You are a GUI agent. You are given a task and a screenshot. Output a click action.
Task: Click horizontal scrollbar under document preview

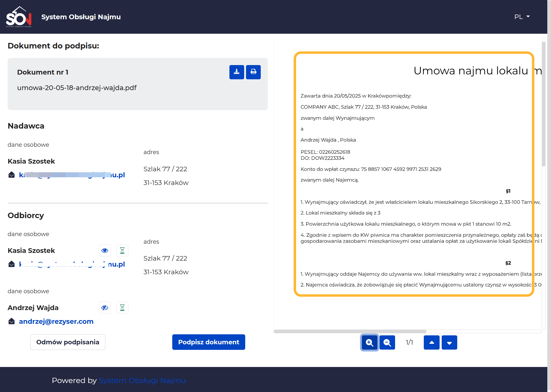pos(350,331)
